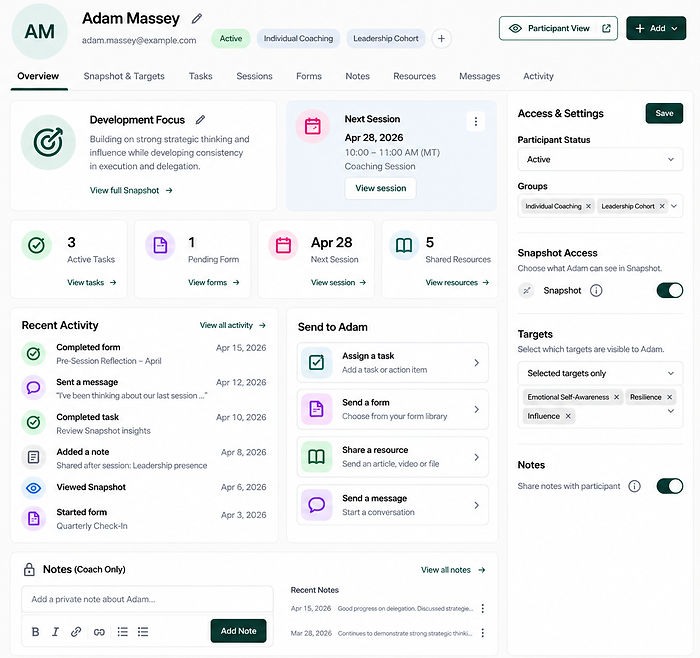Image resolution: width=700 pixels, height=658 pixels.
Task: Switch to the Tasks tab
Action: [x=200, y=76]
